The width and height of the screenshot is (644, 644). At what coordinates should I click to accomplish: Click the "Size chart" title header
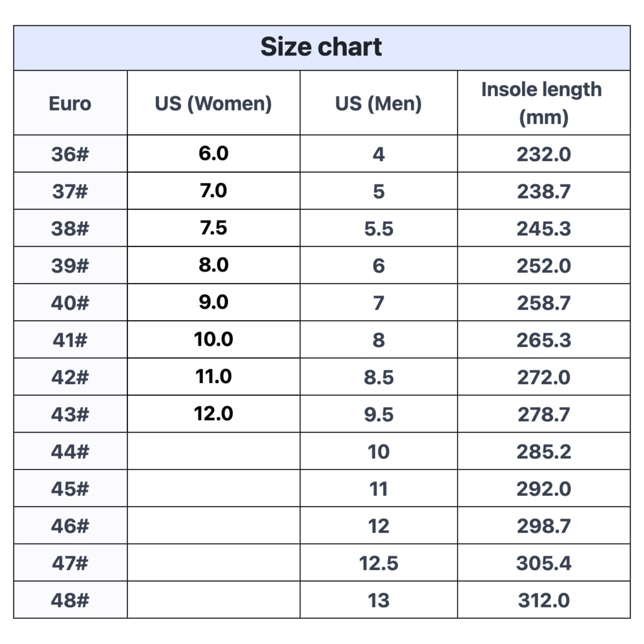tap(321, 47)
